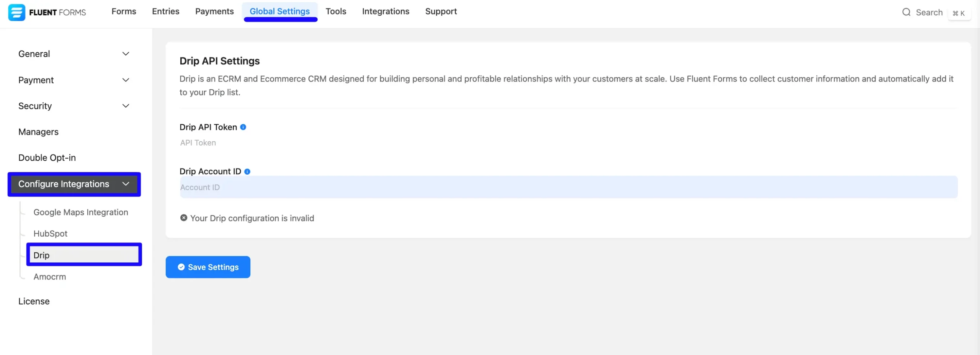The image size is (980, 355).
Task: Click the Drip Account ID info icon
Action: (x=247, y=172)
